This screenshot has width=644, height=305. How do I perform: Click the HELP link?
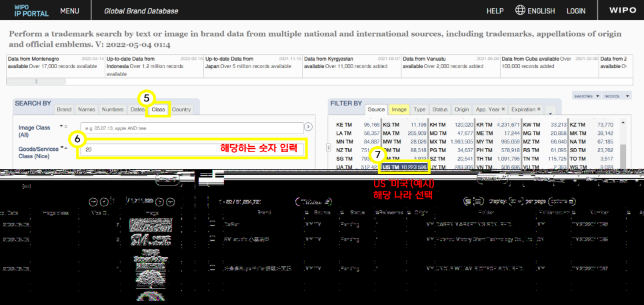tap(495, 11)
